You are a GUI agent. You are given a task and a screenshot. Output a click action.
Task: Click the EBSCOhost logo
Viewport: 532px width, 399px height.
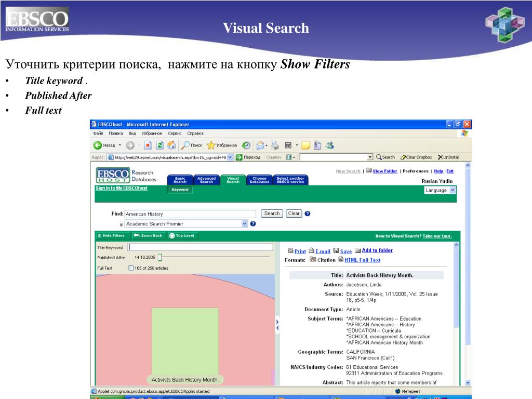coord(113,175)
